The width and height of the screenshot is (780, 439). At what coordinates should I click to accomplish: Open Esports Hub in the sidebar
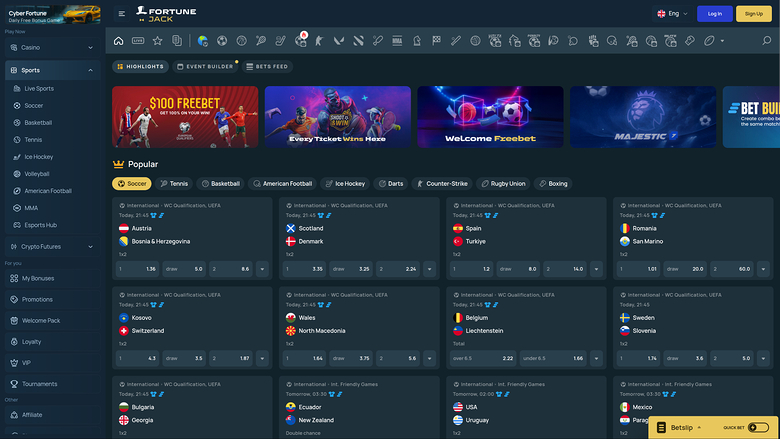40,225
